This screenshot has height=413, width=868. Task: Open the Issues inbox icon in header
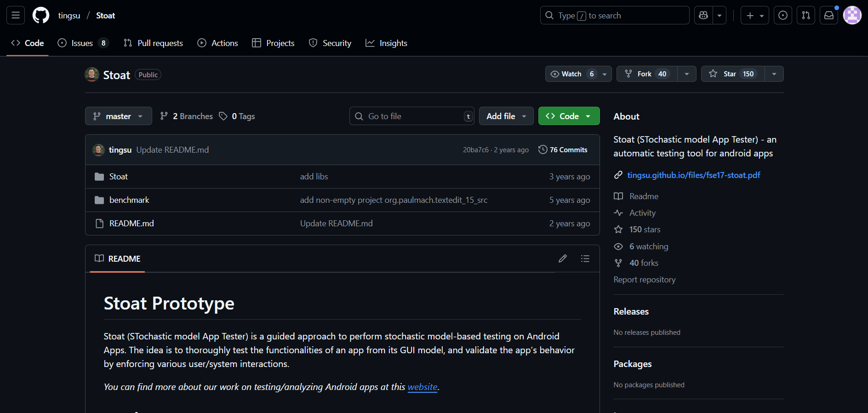click(x=783, y=15)
